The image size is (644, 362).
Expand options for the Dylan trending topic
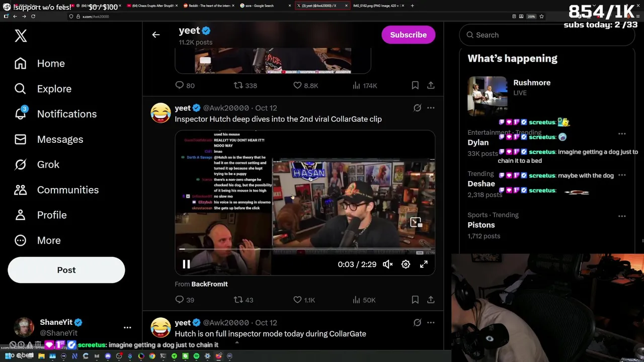click(622, 134)
